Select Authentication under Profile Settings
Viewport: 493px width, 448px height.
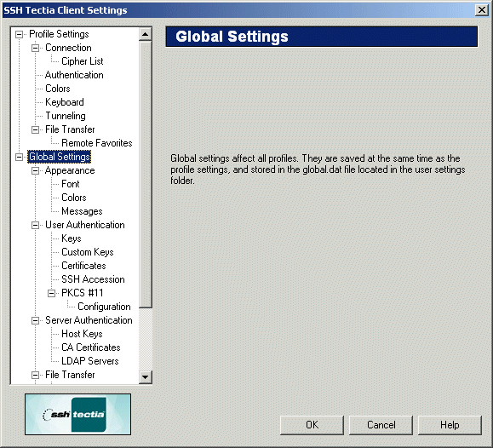pos(74,75)
